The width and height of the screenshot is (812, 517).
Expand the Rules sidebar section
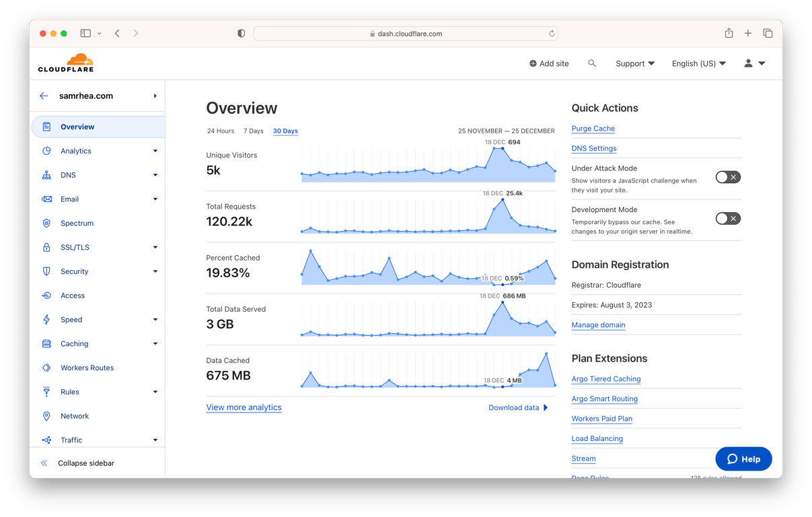pos(155,392)
